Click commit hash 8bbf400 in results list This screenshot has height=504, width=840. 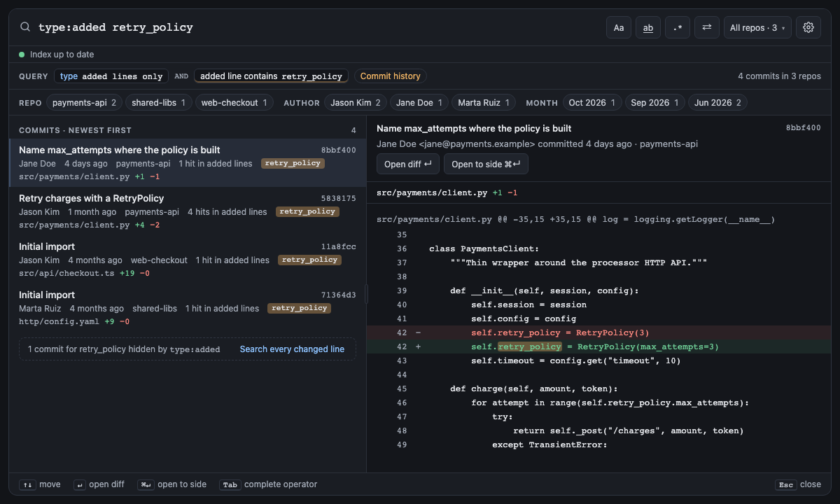pyautogui.click(x=339, y=150)
